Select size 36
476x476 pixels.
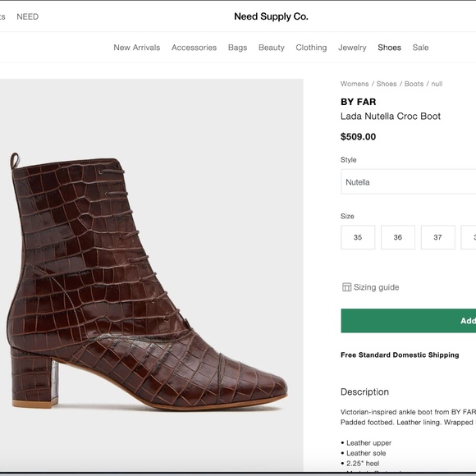coord(398,237)
